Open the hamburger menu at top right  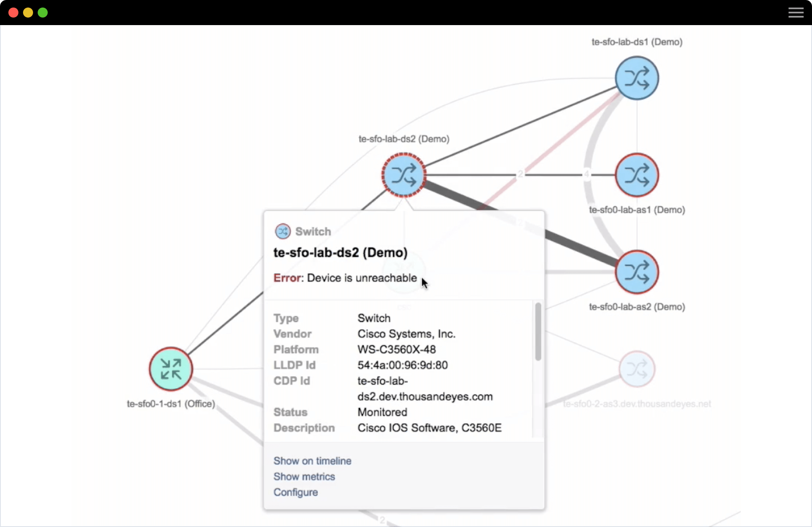pos(796,13)
